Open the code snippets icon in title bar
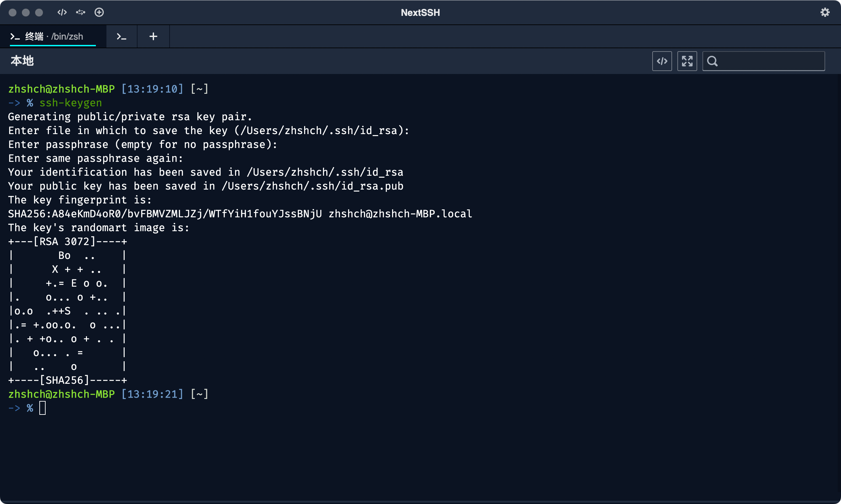Viewport: 841px width, 504px height. (62, 13)
